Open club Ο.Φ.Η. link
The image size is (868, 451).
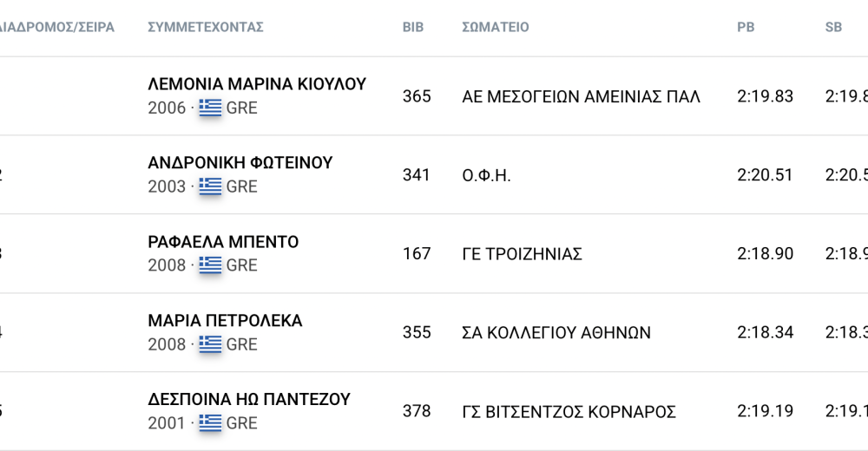coord(487,175)
